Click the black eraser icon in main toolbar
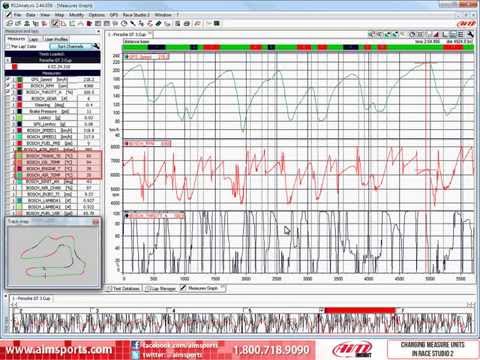This screenshot has width=480, height=360. (x=158, y=24)
